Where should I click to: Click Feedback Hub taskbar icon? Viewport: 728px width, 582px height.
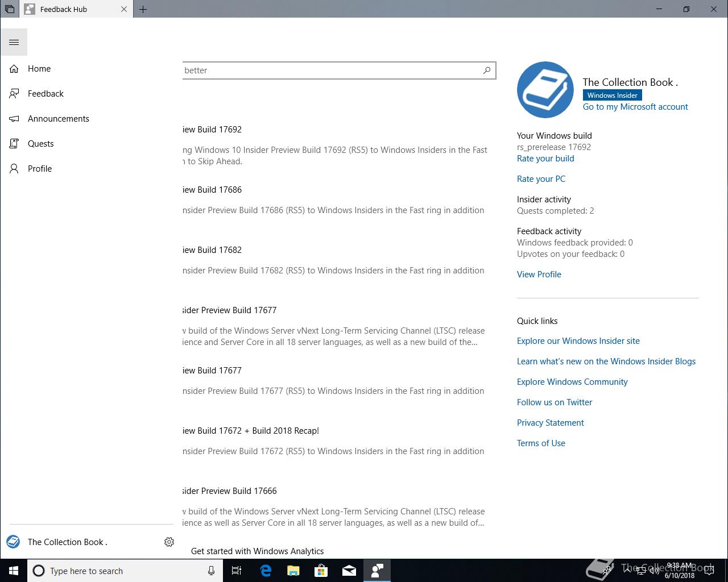coord(377,571)
